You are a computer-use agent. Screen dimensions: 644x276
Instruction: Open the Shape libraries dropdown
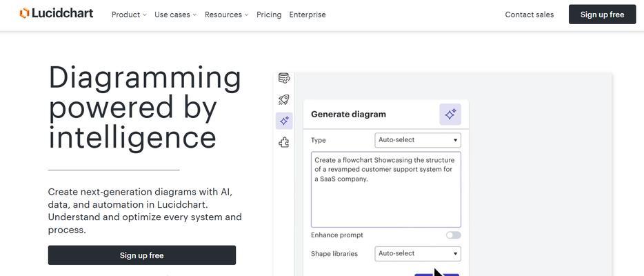tap(418, 253)
